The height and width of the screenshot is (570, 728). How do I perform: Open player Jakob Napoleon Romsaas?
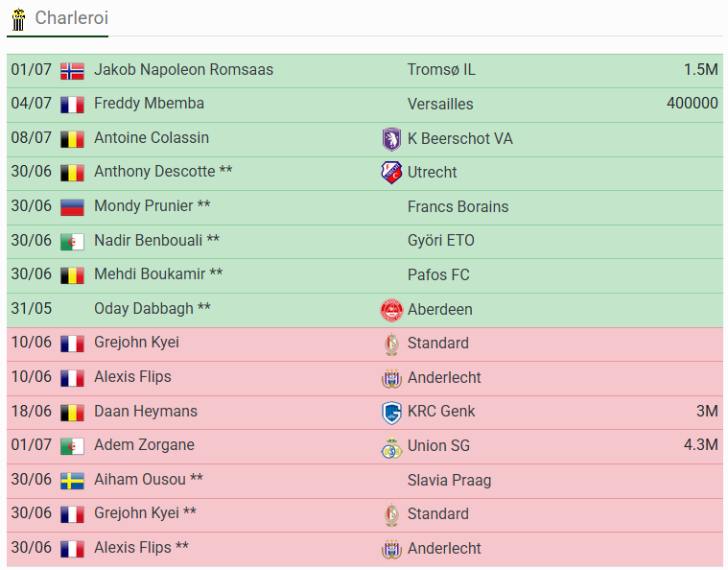[x=184, y=70]
